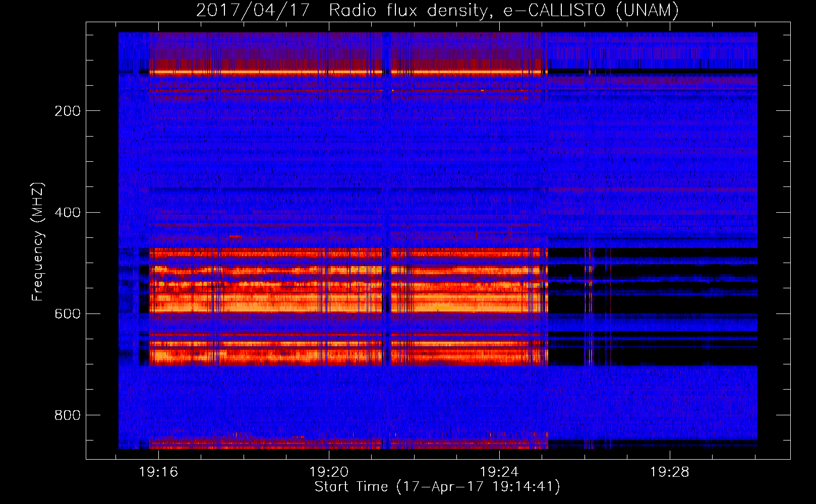The width and height of the screenshot is (816, 504).
Task: Click the 800 frequency tick label
Action: tap(68, 415)
